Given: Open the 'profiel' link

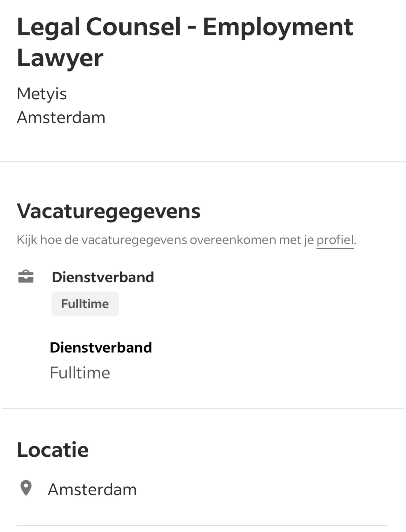Looking at the screenshot, I should point(335,240).
